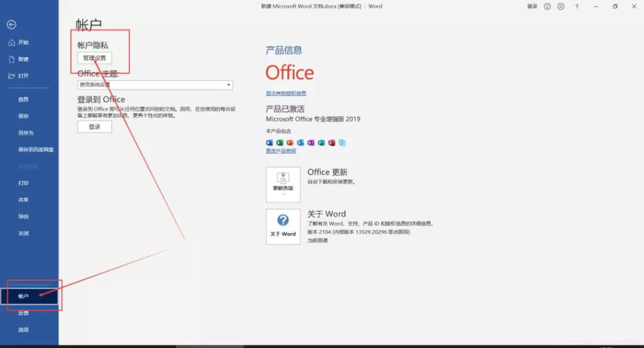This screenshot has width=644, height=348.
Task: Click the document title in title bar
Action: [x=321, y=6]
